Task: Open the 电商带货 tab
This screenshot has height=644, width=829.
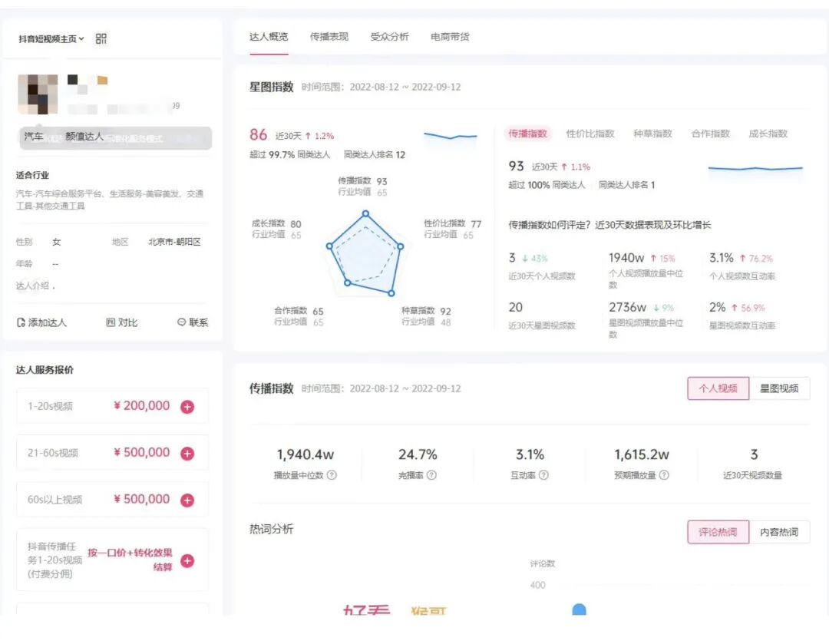Action: click(449, 37)
